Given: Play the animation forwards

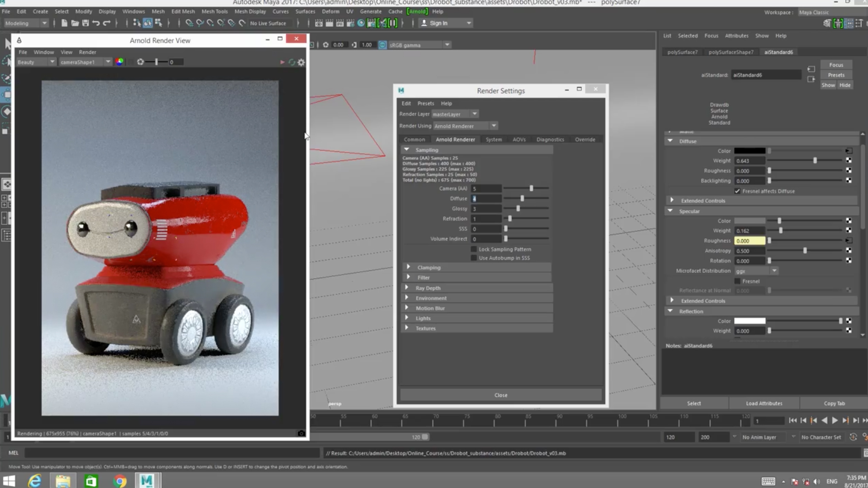Looking at the screenshot, I should pyautogui.click(x=835, y=421).
